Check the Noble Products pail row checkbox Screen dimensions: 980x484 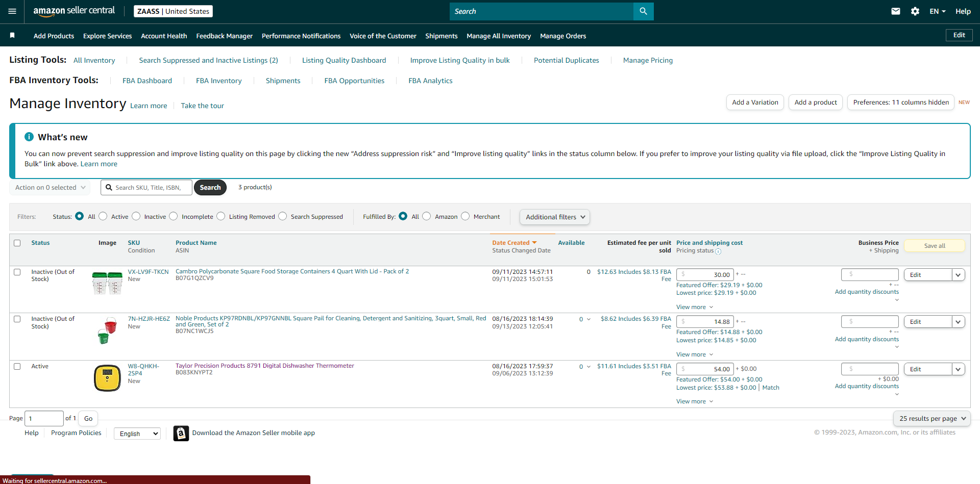tap(17, 319)
